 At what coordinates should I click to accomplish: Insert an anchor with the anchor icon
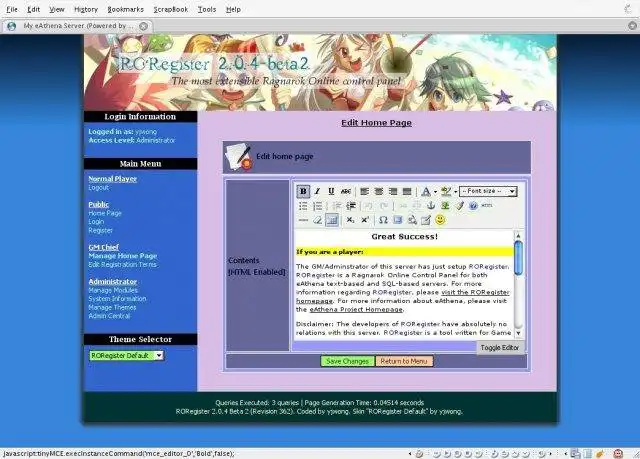(431, 206)
